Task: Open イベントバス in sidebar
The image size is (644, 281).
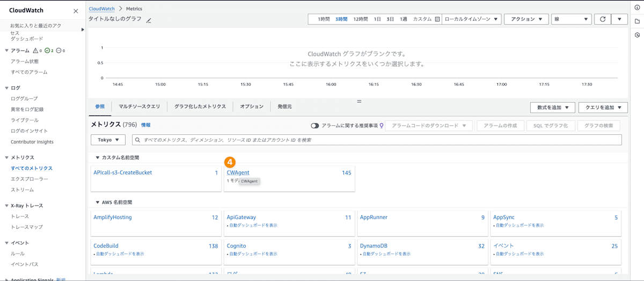Action: [x=25, y=264]
